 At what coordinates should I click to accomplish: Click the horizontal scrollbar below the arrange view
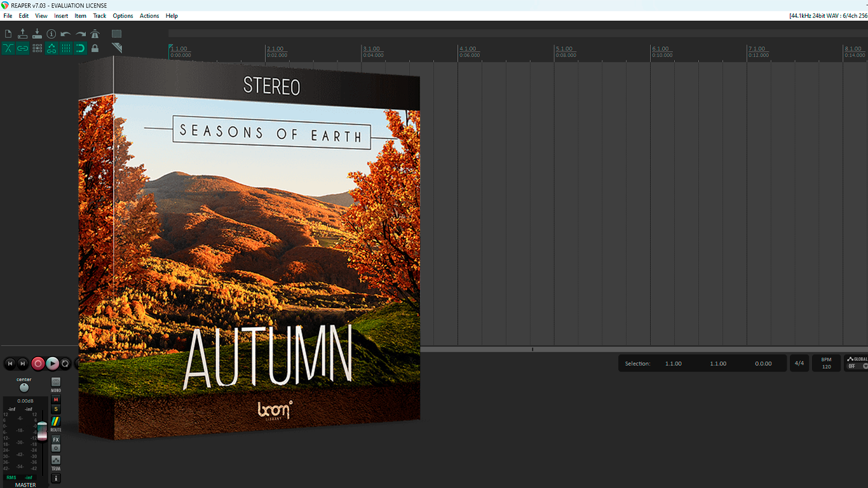pos(644,349)
